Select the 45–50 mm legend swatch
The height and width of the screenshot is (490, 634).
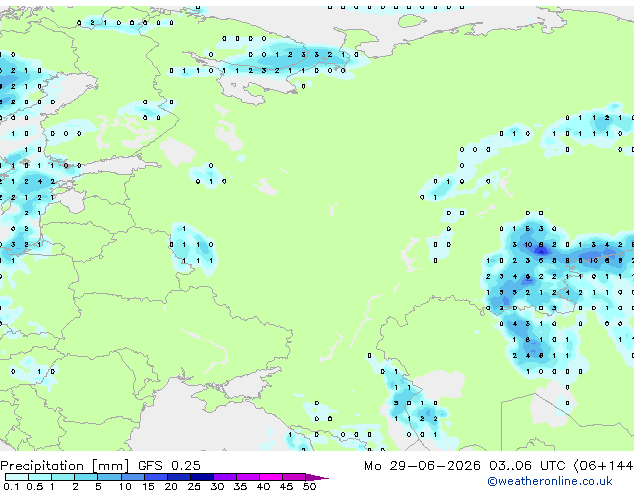pyautogui.click(x=294, y=477)
